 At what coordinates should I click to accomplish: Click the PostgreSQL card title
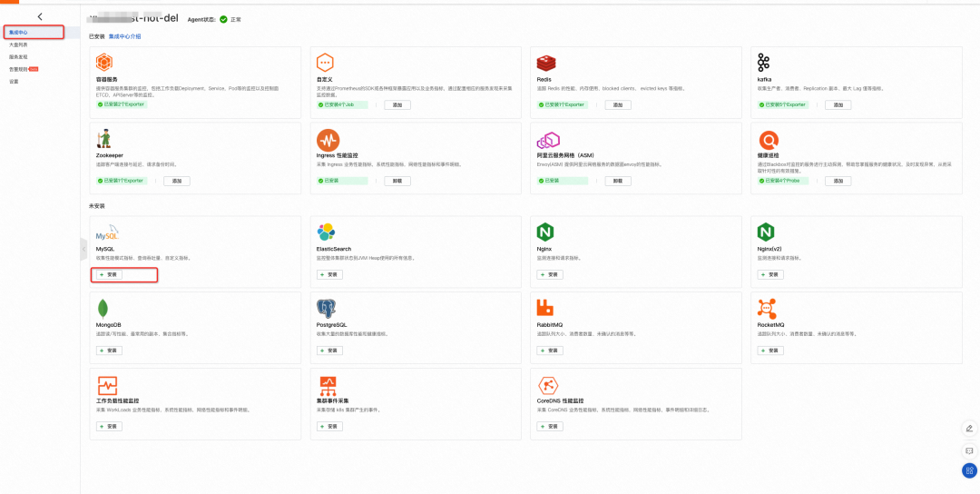point(331,325)
